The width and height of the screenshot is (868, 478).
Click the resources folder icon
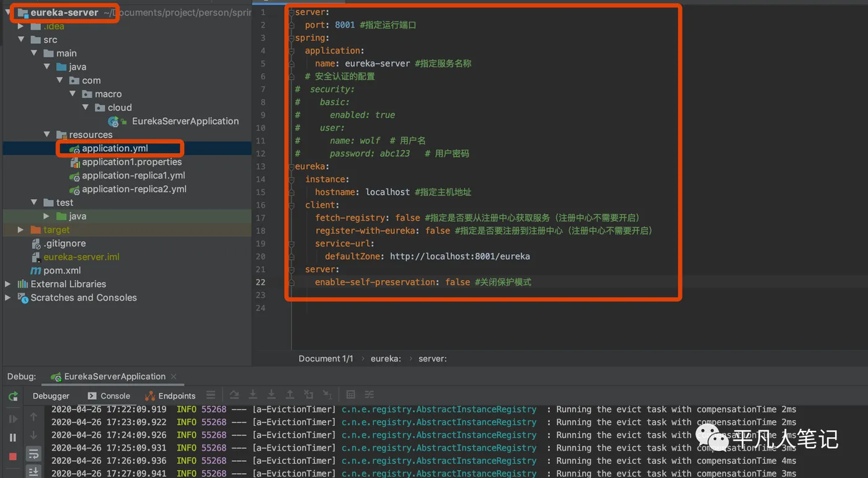pos(61,135)
